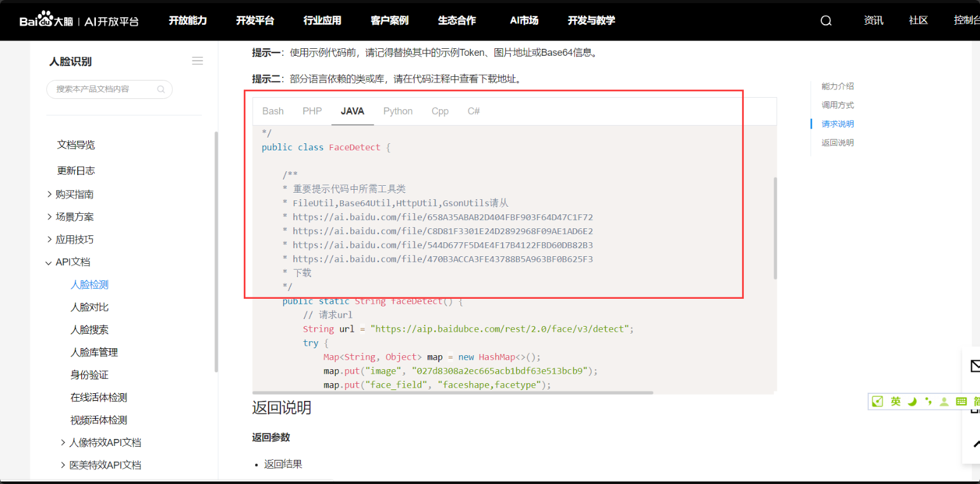
Task: Click the 返回参数 subheading
Action: coord(271,437)
